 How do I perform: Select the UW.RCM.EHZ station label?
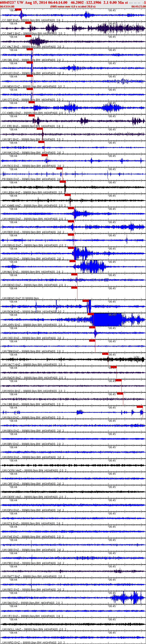pos(33,312)
